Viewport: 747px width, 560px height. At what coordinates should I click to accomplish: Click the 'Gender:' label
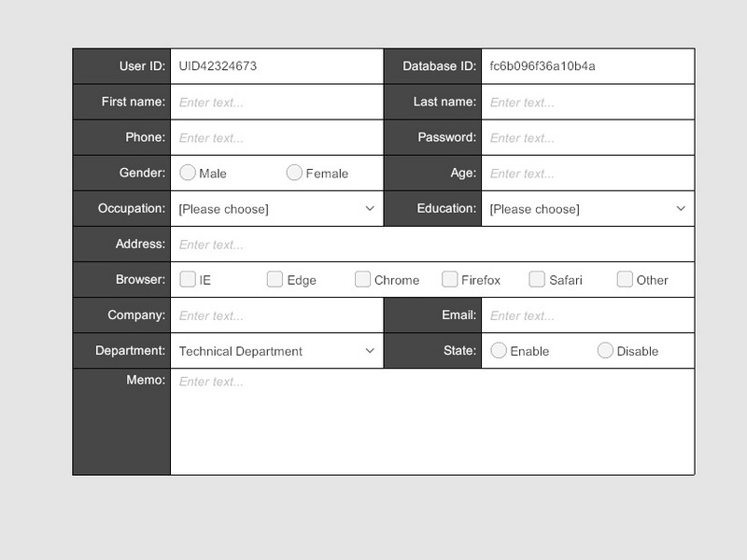click(x=142, y=173)
